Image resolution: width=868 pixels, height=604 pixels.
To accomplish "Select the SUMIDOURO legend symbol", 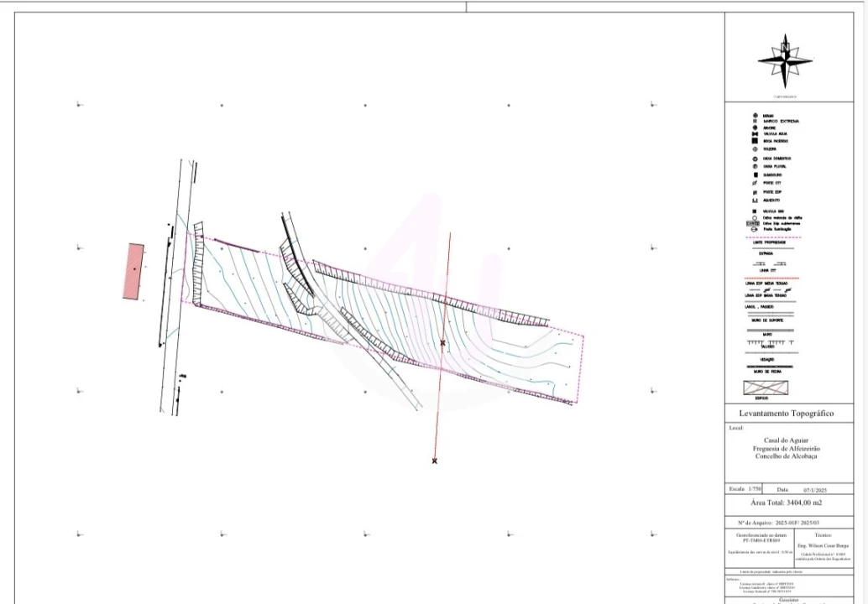I will pos(755,174).
